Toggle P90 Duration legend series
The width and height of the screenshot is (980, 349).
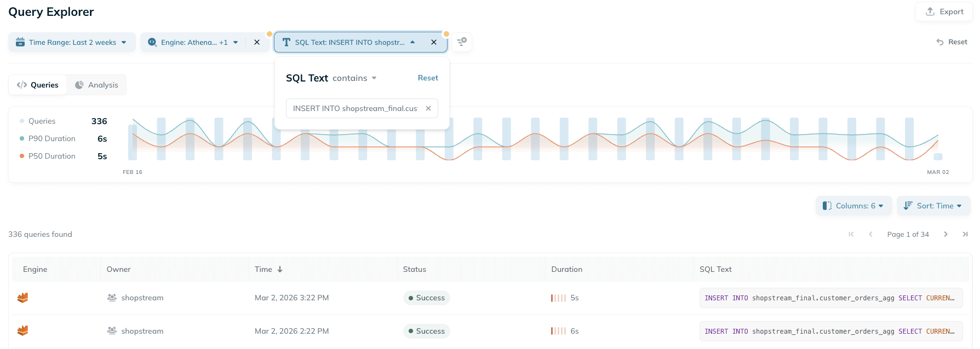[51, 138]
